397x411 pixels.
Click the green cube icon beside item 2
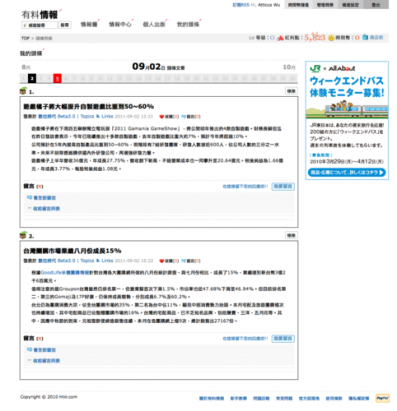(23, 235)
